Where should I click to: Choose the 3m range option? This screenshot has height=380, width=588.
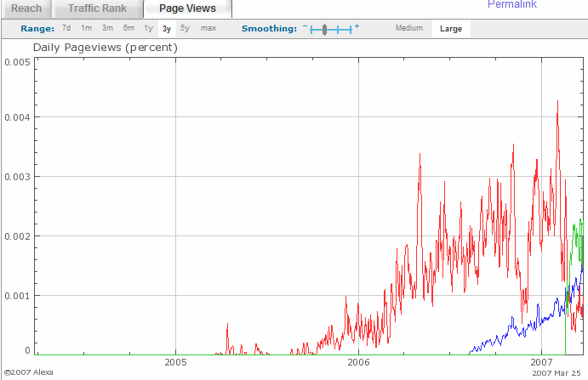tap(107, 28)
